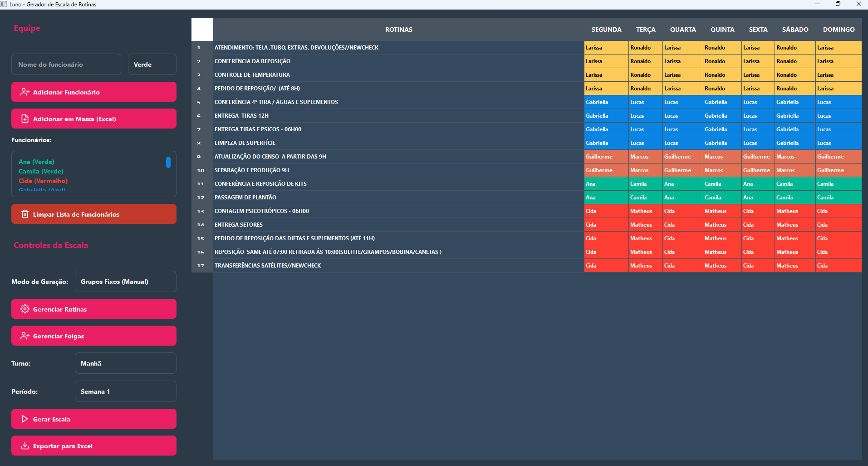868x466 pixels.
Task: Open the Período dropdown showing Semana 1
Action: pyautogui.click(x=125, y=392)
